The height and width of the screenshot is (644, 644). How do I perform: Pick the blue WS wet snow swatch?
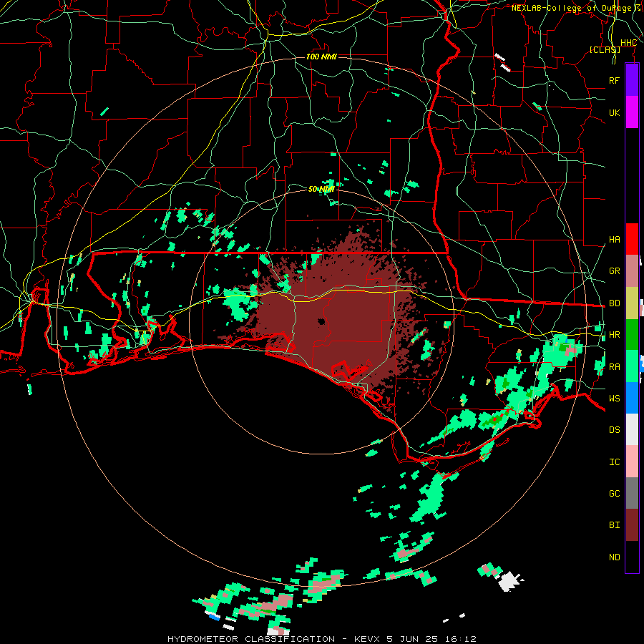pyautogui.click(x=632, y=398)
